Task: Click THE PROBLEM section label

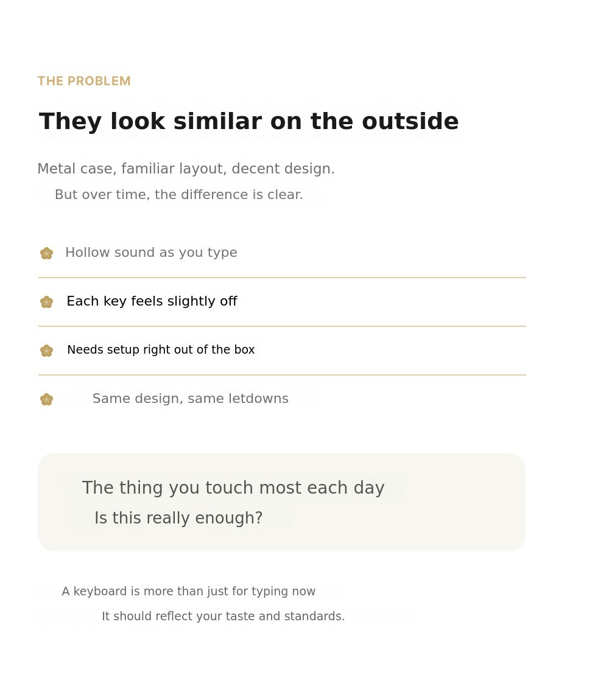Action: (x=84, y=82)
